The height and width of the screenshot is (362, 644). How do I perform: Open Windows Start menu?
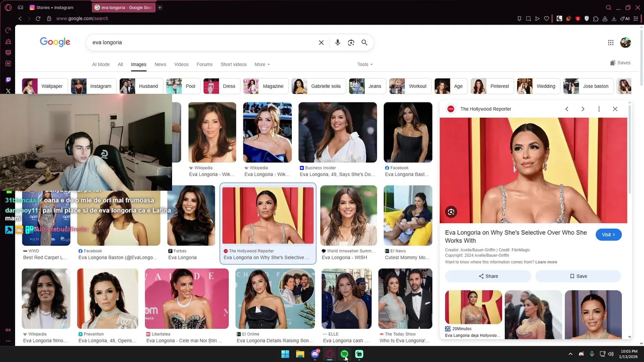285,354
